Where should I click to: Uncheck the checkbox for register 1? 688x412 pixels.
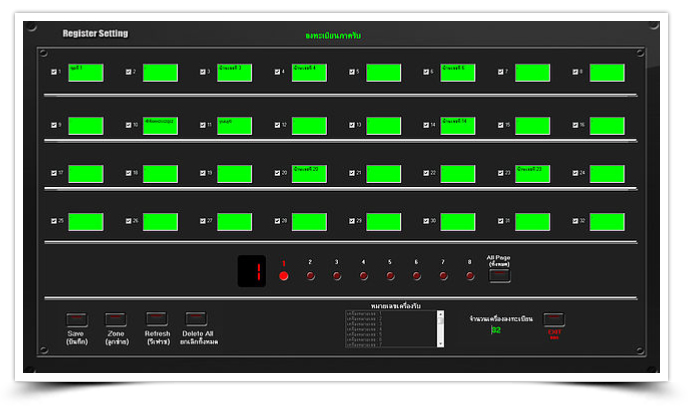pyautogui.click(x=54, y=72)
